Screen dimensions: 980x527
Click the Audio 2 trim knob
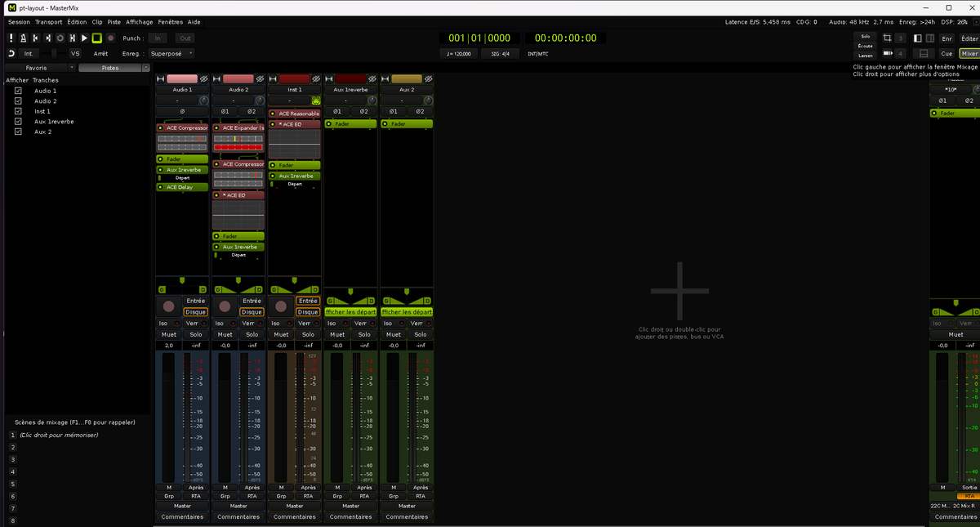pyautogui.click(x=260, y=100)
